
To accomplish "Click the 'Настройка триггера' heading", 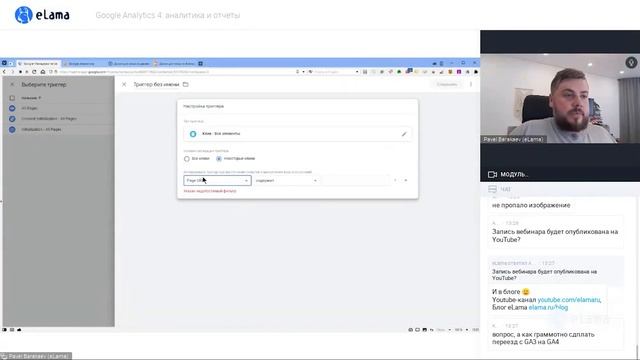I will [x=203, y=106].
